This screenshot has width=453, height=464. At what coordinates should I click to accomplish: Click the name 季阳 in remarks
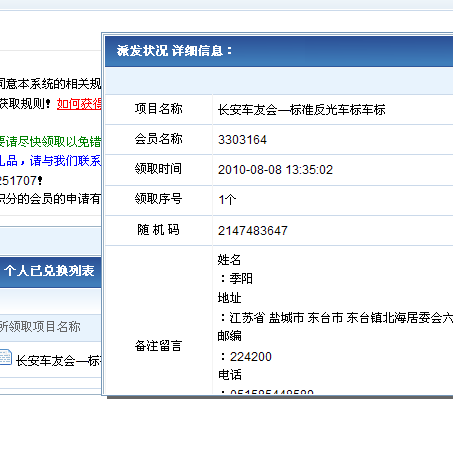click(241, 279)
